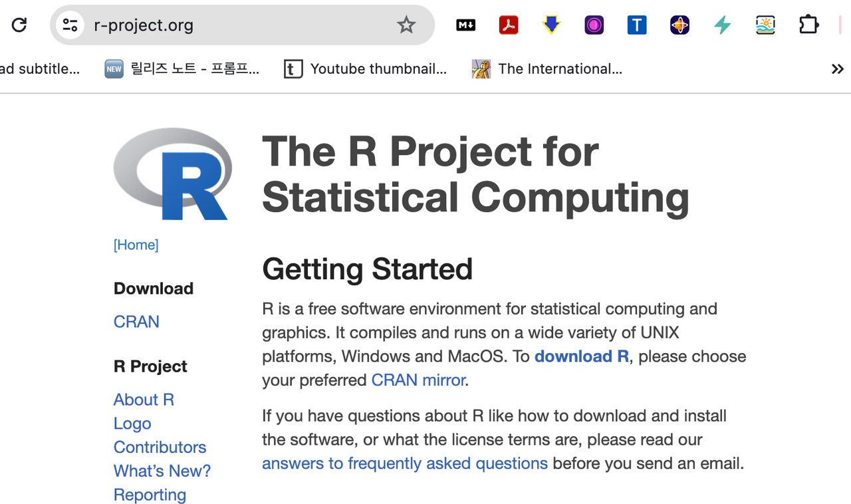Open The International bookmark

[547, 69]
